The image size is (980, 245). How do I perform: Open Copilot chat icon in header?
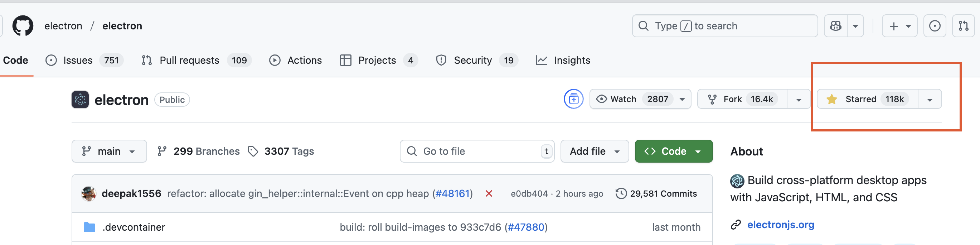[x=835, y=26]
